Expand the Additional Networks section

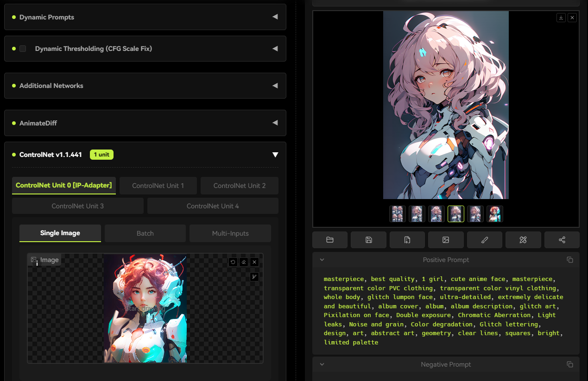[x=145, y=86]
